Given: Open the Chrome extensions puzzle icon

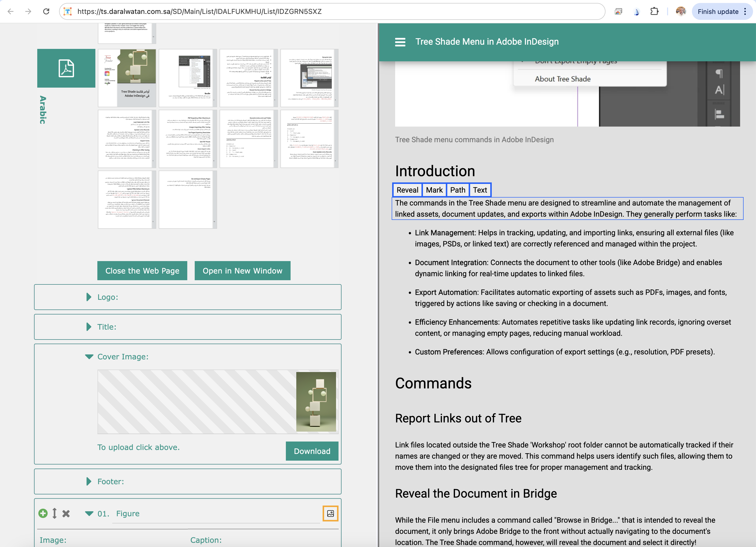Looking at the screenshot, I should (x=654, y=11).
